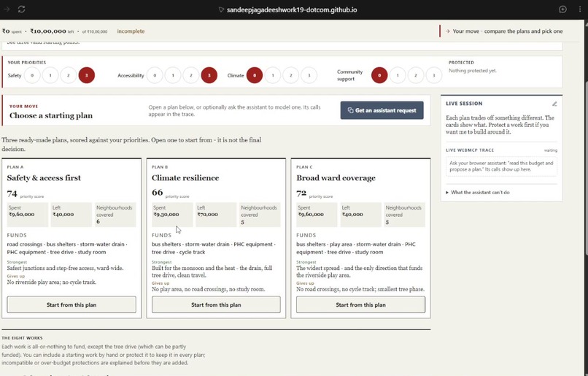Set Safety priority to 1
The width and height of the screenshot is (588, 376).
point(50,75)
